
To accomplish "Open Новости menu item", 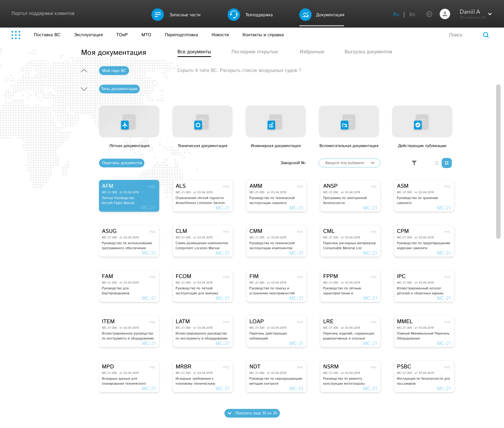I will [x=220, y=35].
